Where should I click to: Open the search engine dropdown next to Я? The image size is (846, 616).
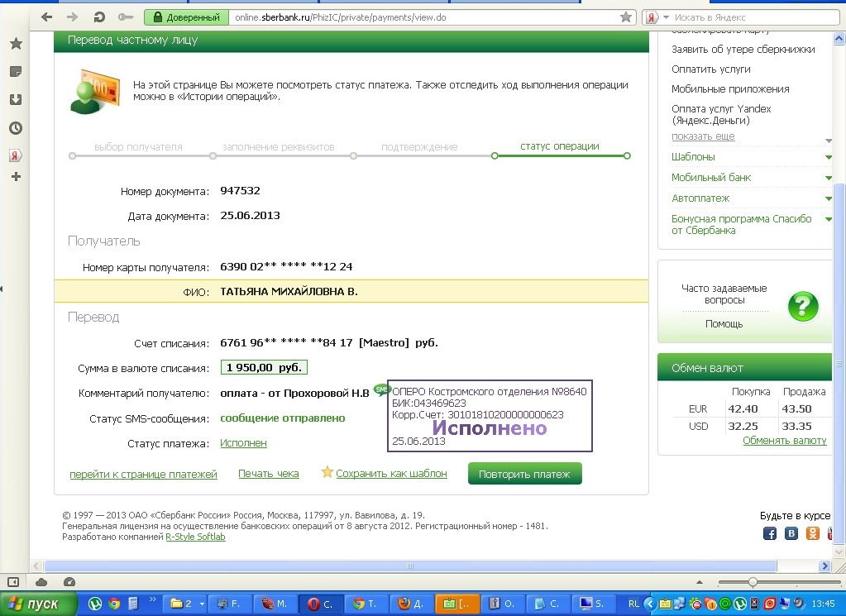tap(665, 18)
